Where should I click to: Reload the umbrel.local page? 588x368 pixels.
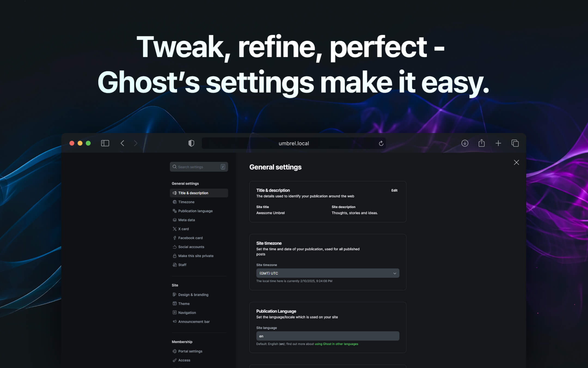click(381, 143)
